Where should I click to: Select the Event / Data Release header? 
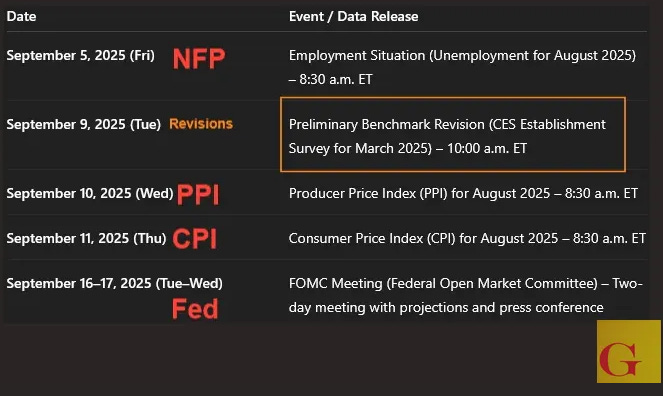pos(353,16)
